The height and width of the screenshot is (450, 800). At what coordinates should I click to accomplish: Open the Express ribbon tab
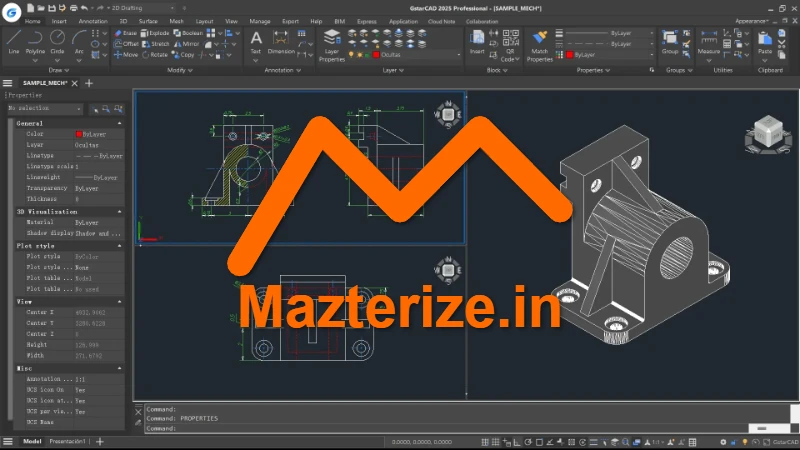[367, 21]
